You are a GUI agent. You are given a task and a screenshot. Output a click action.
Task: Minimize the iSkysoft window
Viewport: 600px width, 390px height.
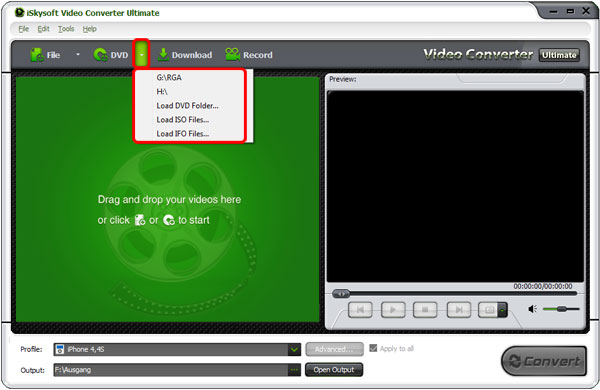[553, 12]
